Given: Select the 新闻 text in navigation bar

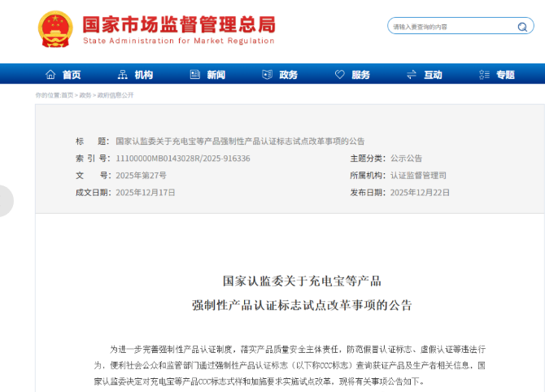Looking at the screenshot, I should coord(216,75).
